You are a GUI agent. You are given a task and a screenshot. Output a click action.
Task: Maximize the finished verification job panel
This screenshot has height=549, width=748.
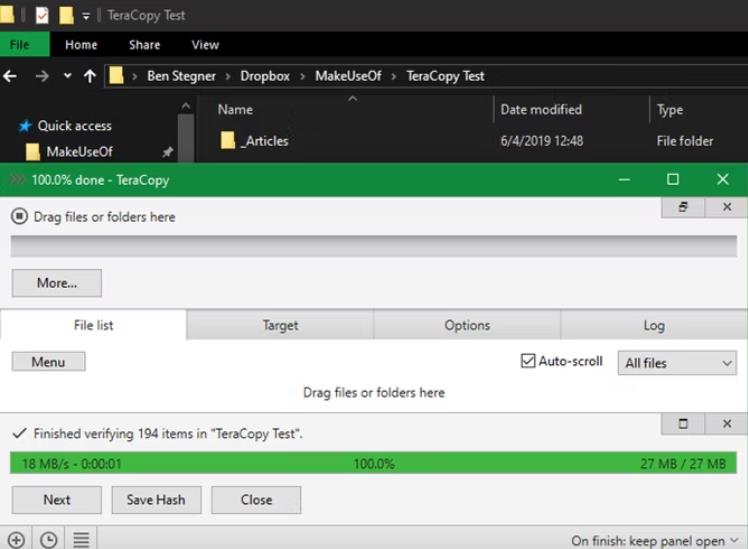click(x=683, y=423)
